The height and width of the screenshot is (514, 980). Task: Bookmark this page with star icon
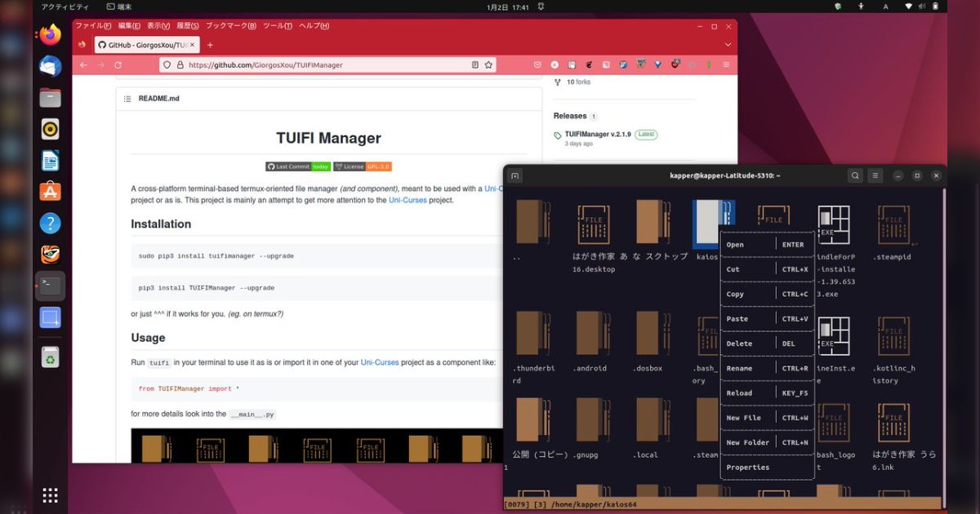click(488, 65)
